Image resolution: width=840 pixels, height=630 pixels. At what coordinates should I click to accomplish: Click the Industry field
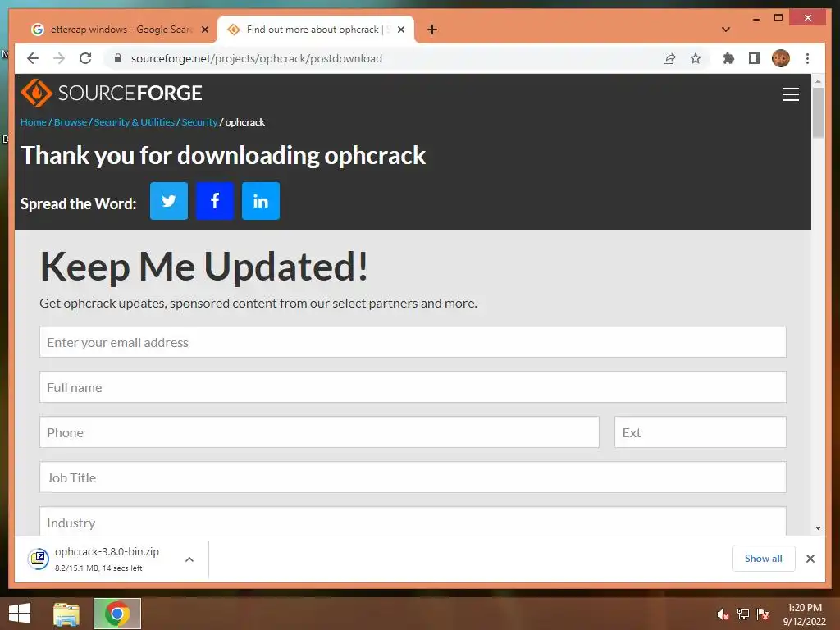(413, 521)
